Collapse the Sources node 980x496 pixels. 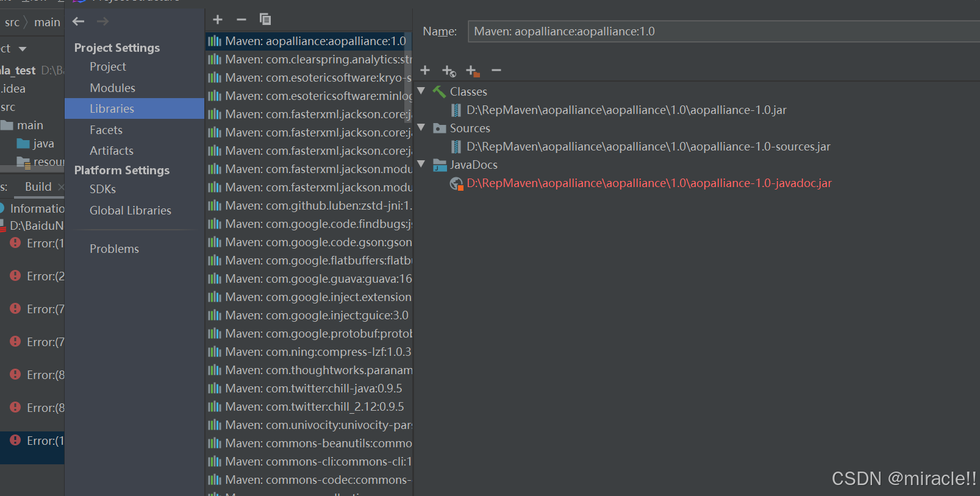421,127
